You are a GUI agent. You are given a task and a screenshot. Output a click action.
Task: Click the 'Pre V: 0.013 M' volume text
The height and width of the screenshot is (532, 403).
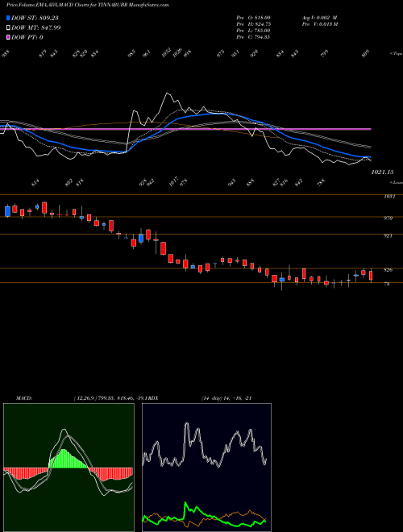(x=319, y=24)
